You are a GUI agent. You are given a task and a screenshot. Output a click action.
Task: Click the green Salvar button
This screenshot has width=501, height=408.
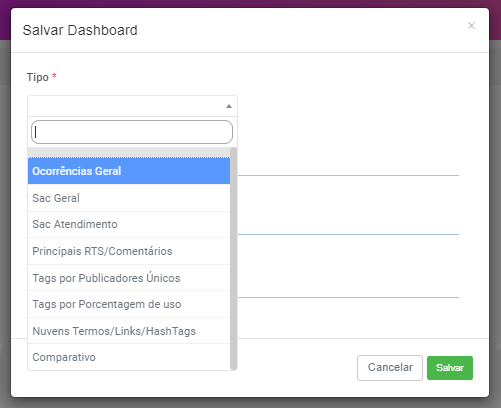450,368
